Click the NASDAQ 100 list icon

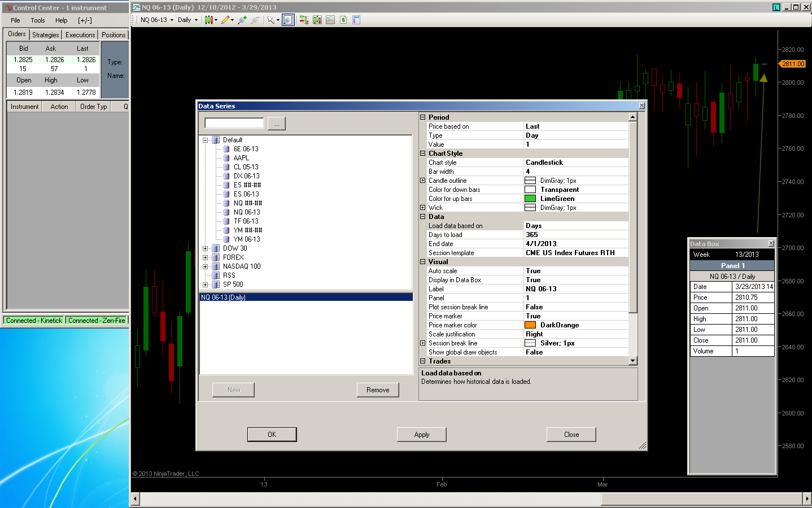click(x=216, y=266)
